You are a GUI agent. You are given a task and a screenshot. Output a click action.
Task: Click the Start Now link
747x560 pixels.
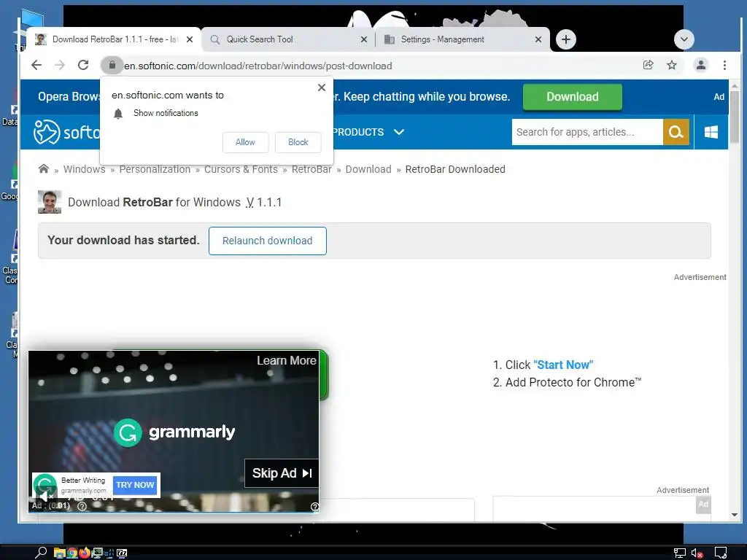point(563,365)
